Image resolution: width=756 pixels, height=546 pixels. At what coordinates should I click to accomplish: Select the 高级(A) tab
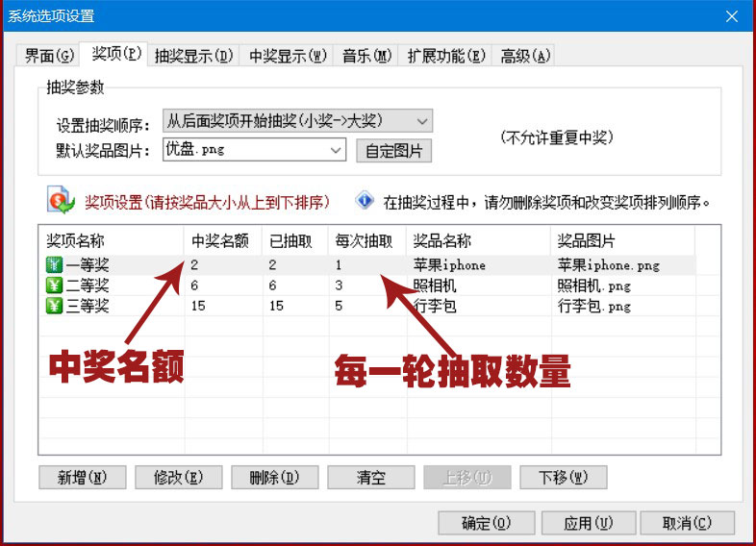pos(525,56)
